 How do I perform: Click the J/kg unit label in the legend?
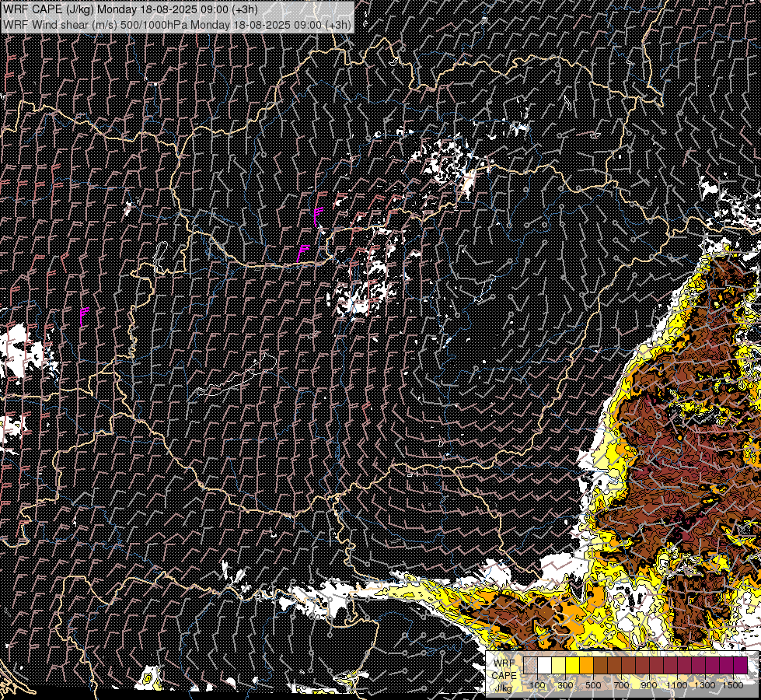pyautogui.click(x=503, y=688)
